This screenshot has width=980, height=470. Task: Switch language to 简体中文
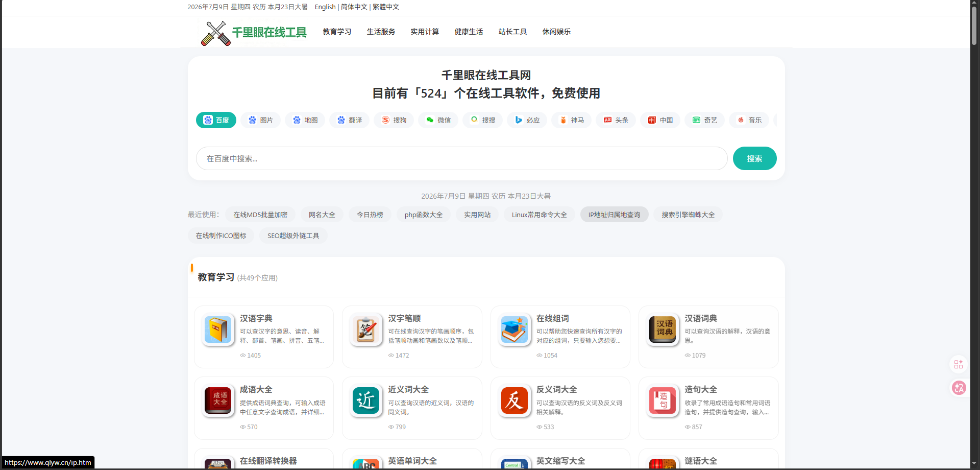coord(354,7)
